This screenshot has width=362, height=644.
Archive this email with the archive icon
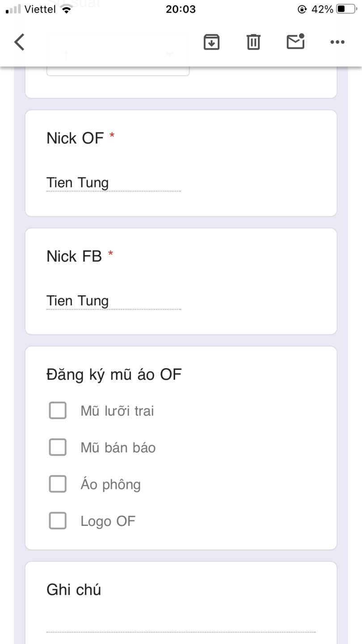click(x=211, y=42)
